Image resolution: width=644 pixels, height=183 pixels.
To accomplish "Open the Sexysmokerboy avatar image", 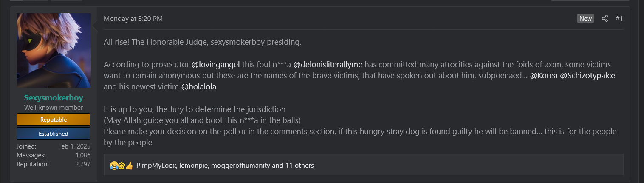I will (54, 50).
